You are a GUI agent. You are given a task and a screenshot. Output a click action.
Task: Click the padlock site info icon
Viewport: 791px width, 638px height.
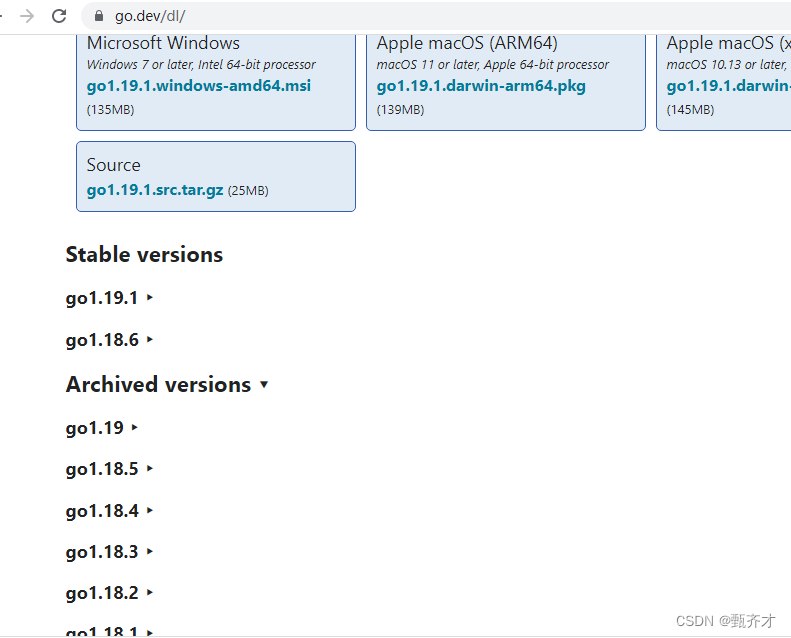point(99,16)
